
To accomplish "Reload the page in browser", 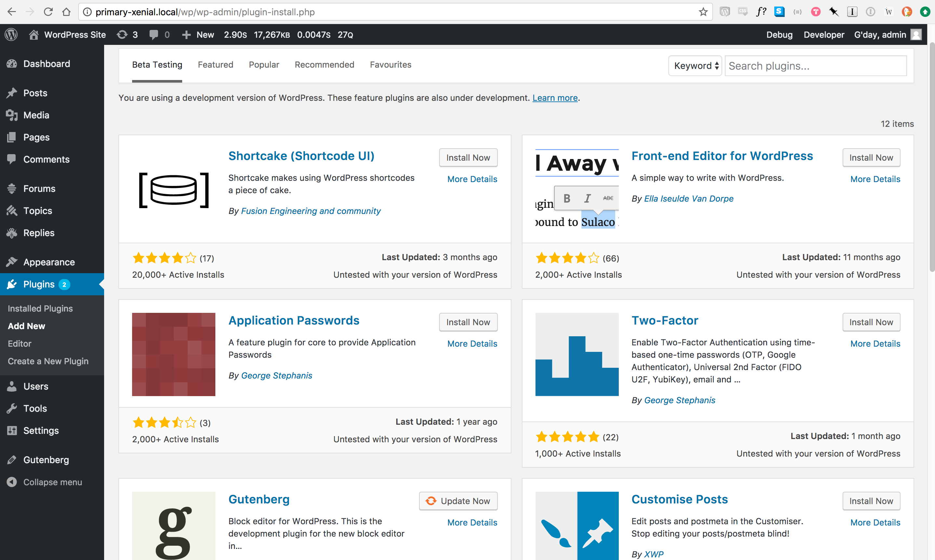I will point(48,12).
